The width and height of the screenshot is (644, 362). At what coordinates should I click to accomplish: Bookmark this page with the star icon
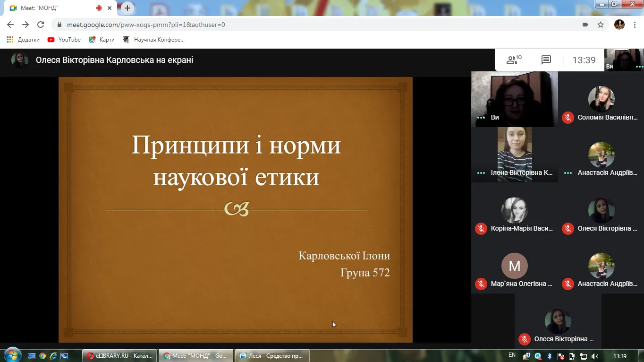tap(601, 25)
